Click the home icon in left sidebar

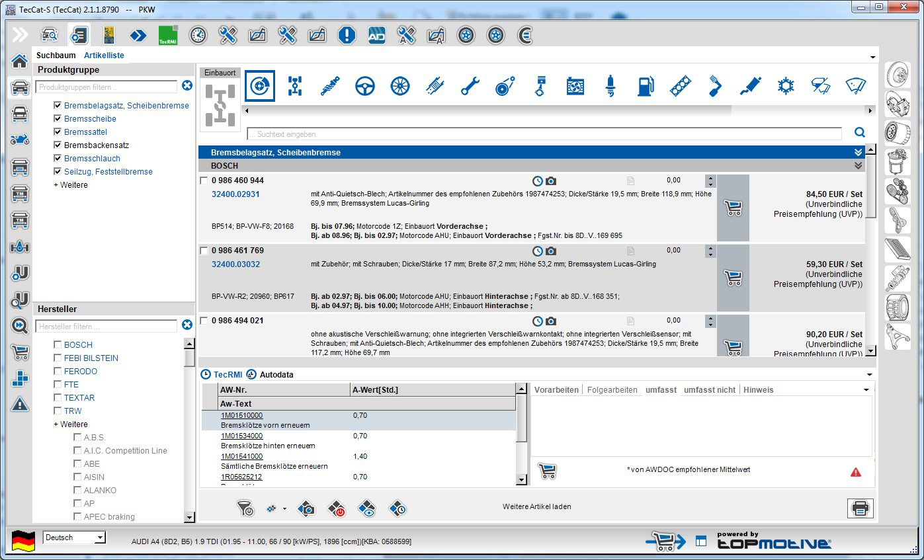20,61
